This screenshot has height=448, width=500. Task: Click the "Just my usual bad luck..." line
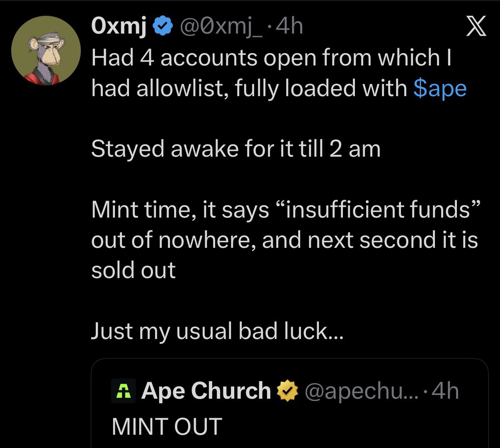(x=217, y=331)
